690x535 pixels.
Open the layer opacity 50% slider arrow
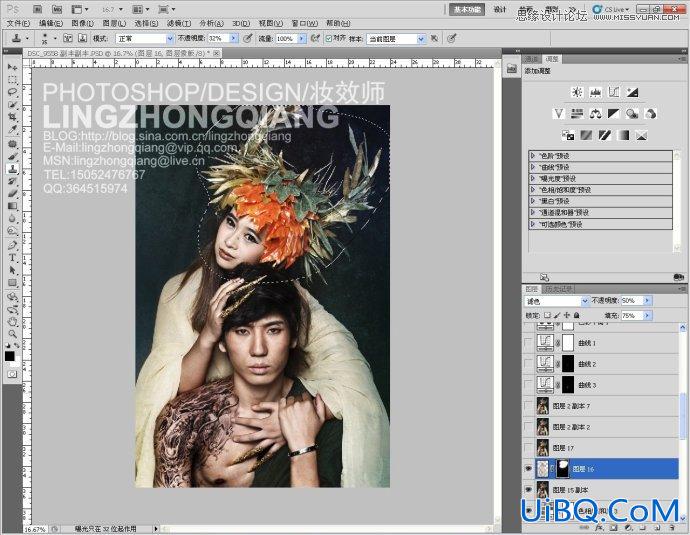tap(647, 301)
